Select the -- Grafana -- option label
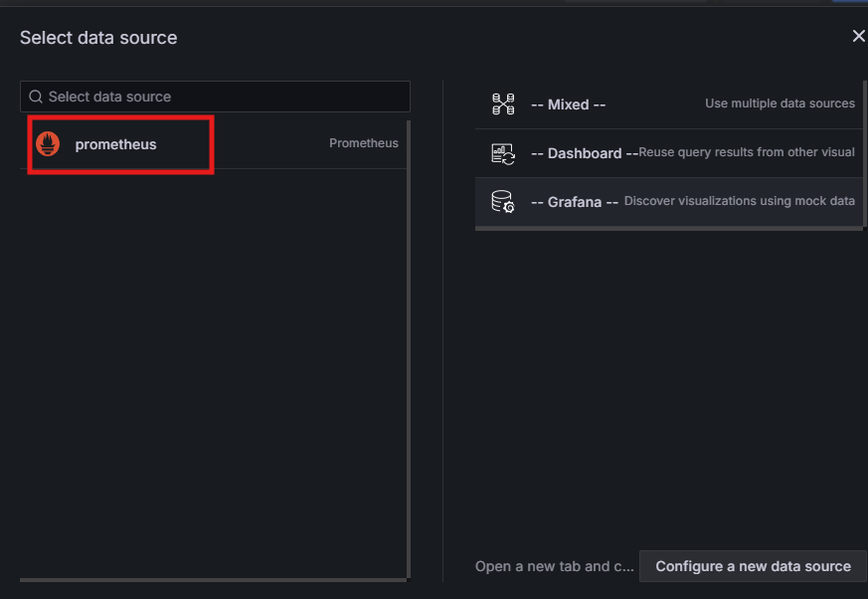The width and height of the screenshot is (868, 599). pyautogui.click(x=575, y=202)
